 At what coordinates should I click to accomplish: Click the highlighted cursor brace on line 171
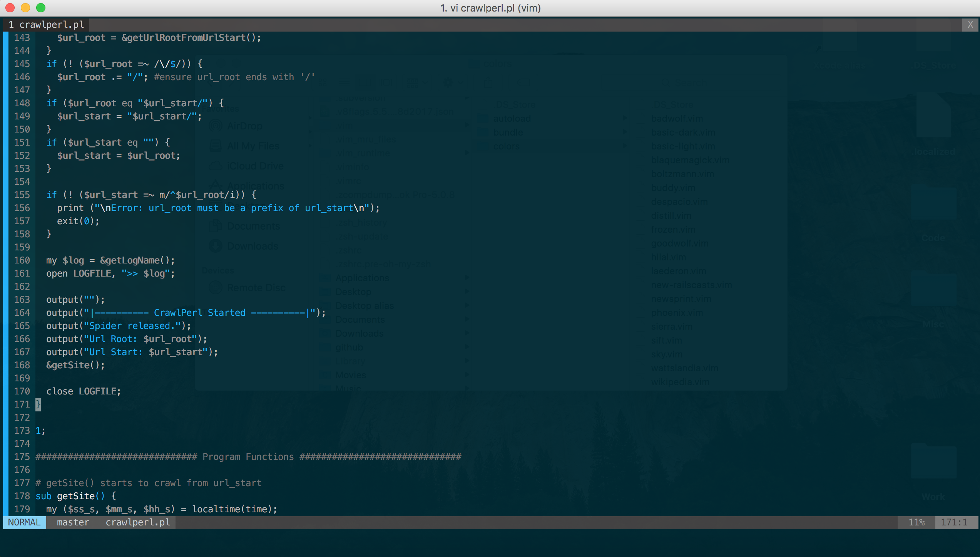[x=38, y=404]
